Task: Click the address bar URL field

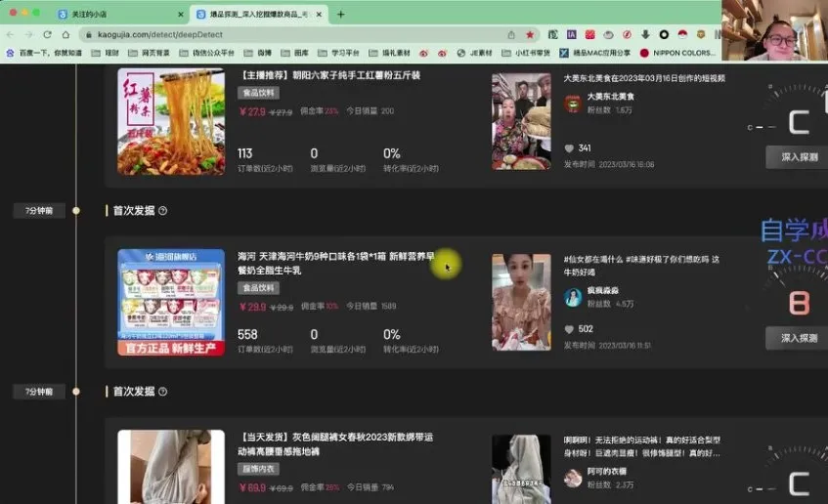Action: 293,34
